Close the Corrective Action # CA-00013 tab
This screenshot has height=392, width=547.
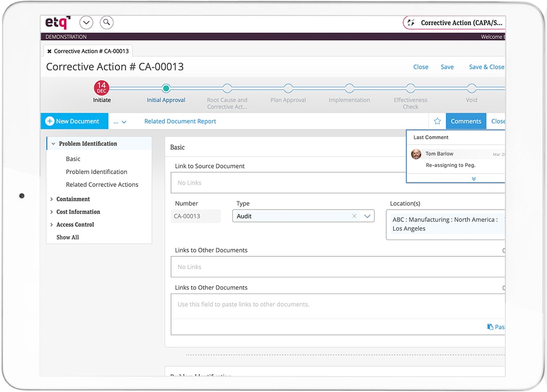point(49,51)
